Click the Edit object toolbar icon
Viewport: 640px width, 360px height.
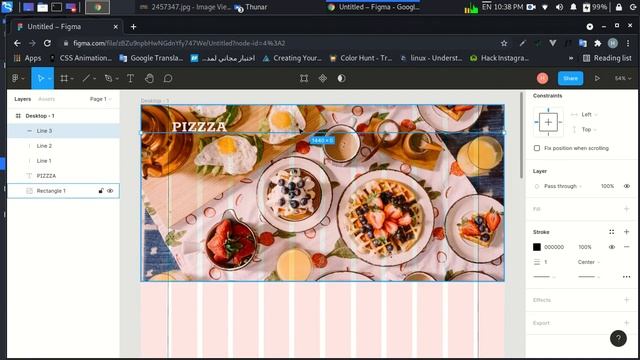pyautogui.click(x=304, y=78)
